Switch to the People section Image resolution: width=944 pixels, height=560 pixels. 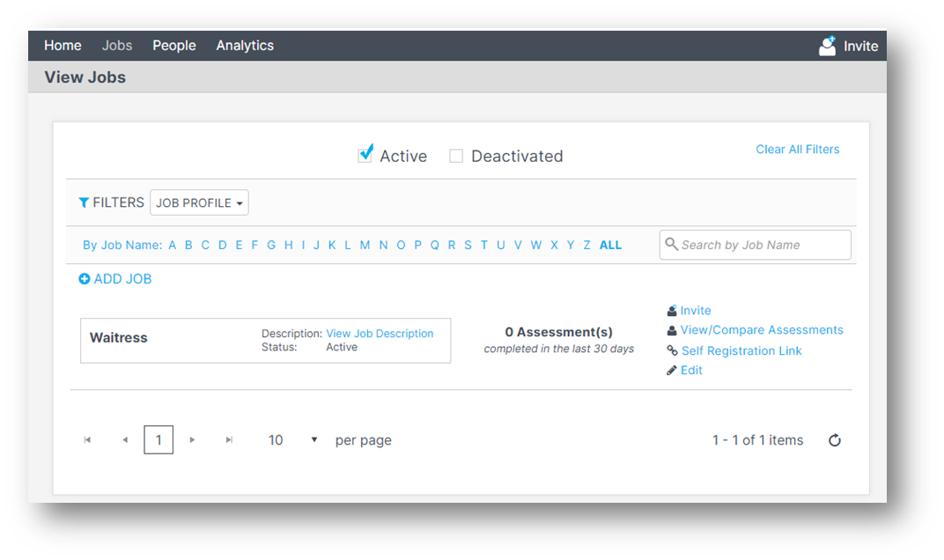(173, 45)
